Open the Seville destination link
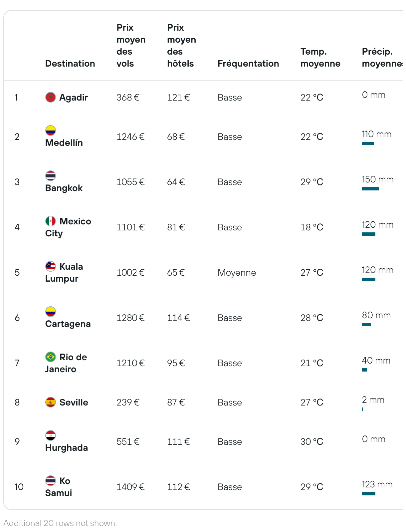This screenshot has height=532, width=406. coord(74,402)
